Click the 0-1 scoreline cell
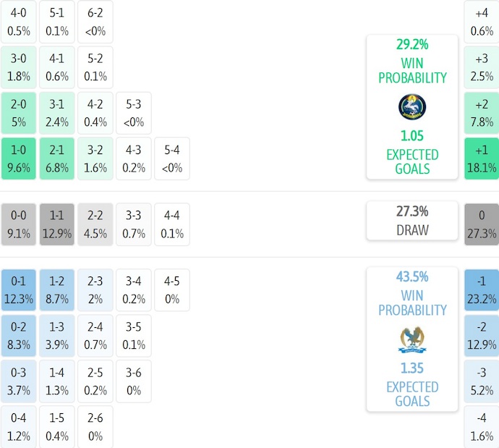 [x=19, y=289]
